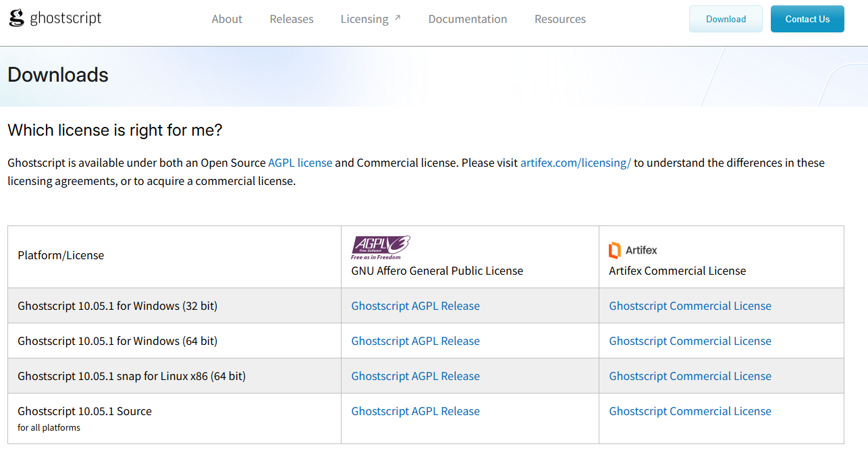The width and height of the screenshot is (868, 459).
Task: Open the Documentation section
Action: pyautogui.click(x=468, y=19)
